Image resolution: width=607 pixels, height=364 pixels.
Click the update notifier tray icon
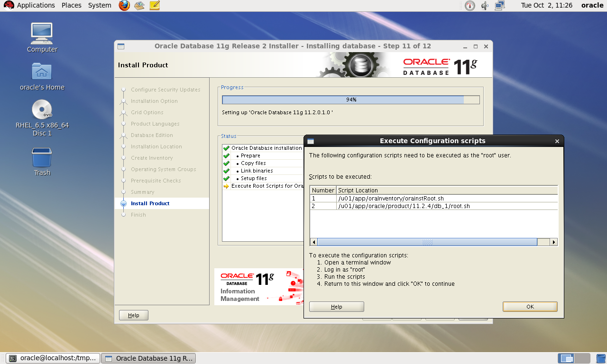[x=469, y=6]
